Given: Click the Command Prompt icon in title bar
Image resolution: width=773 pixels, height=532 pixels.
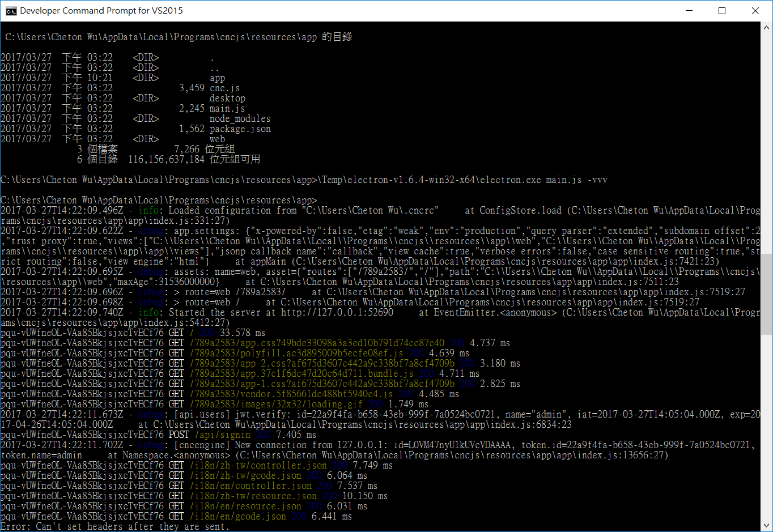Looking at the screenshot, I should tap(11, 11).
